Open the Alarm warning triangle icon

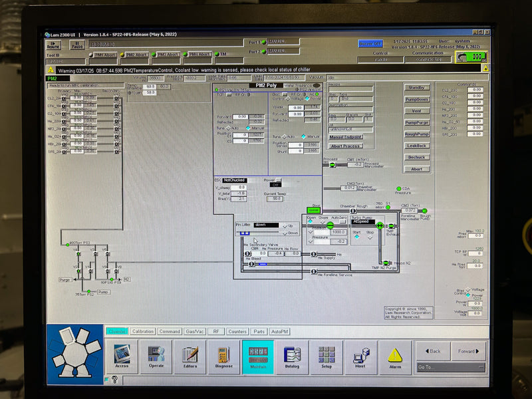point(395,354)
